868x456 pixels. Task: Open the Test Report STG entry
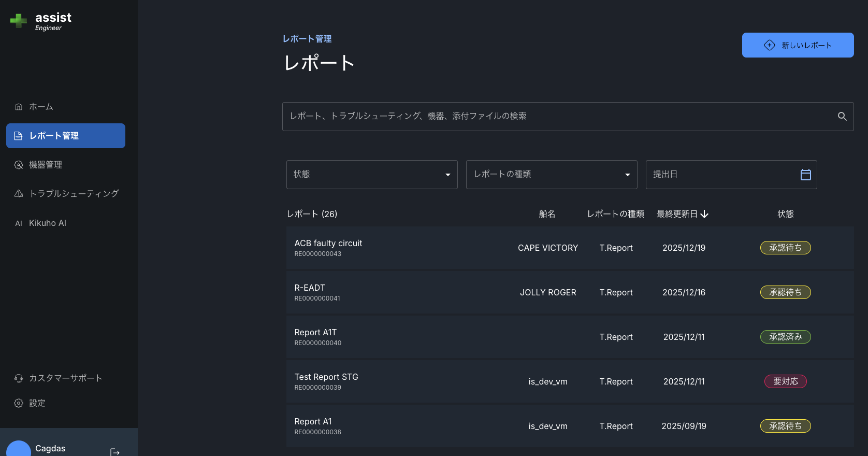pos(570,381)
